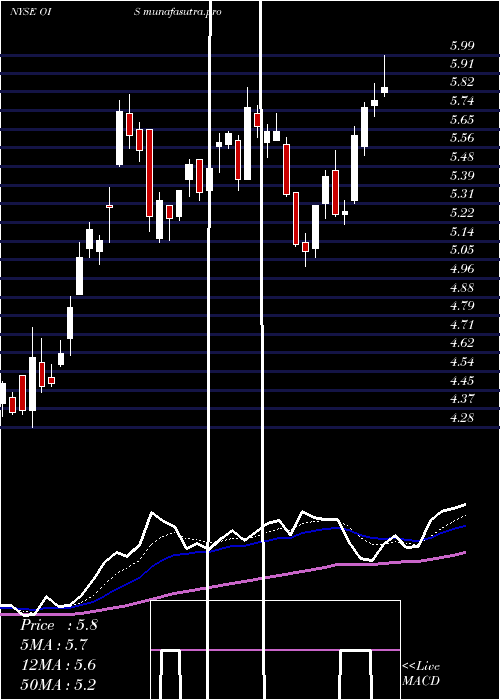This screenshot has width=500, height=700.
Task: Select the 5.65 price axis label
Action: tap(462, 119)
